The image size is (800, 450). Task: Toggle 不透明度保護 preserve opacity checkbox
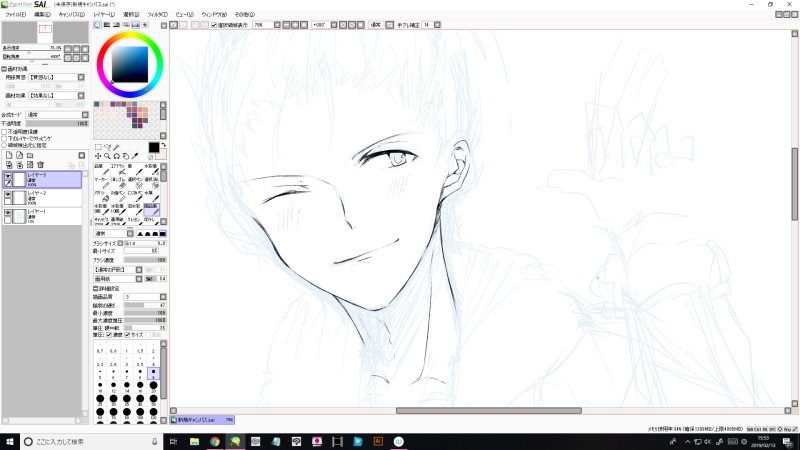pos(5,132)
